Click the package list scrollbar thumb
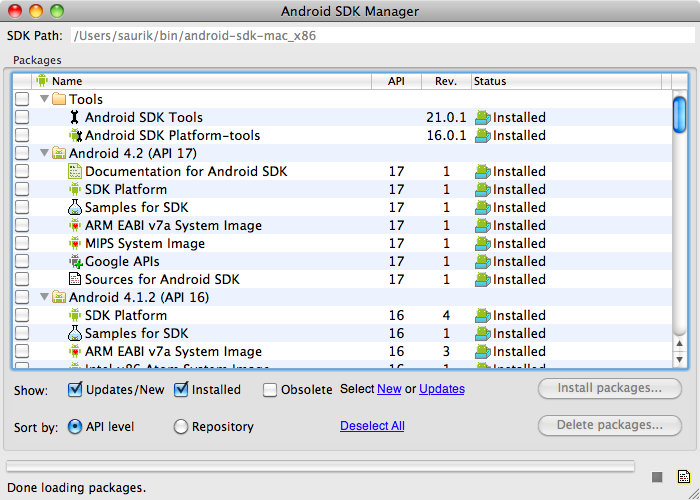The width and height of the screenshot is (700, 500). point(679,114)
